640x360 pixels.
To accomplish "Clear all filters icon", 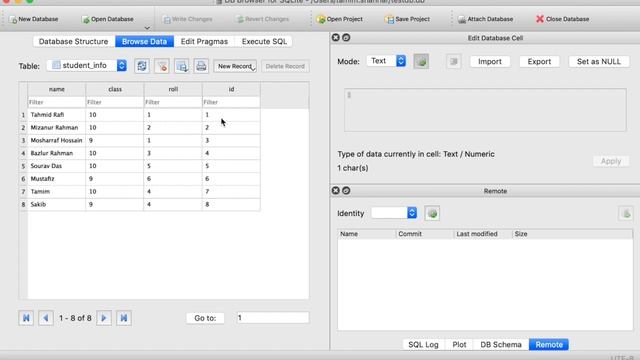I will tap(162, 66).
